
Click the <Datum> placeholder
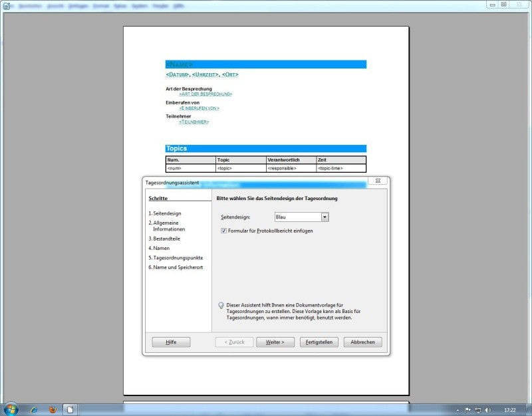pyautogui.click(x=178, y=74)
